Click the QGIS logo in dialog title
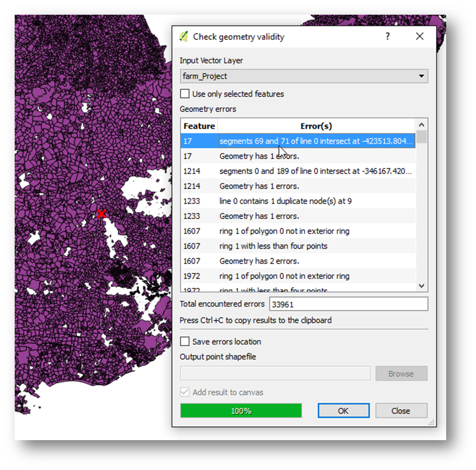Image resolution: width=476 pixels, height=470 pixels. 184,37
